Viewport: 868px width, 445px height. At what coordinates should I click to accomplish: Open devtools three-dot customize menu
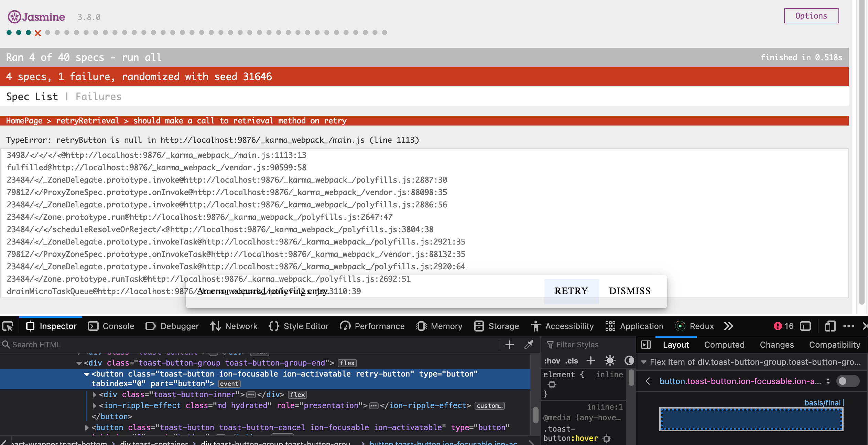(x=849, y=326)
